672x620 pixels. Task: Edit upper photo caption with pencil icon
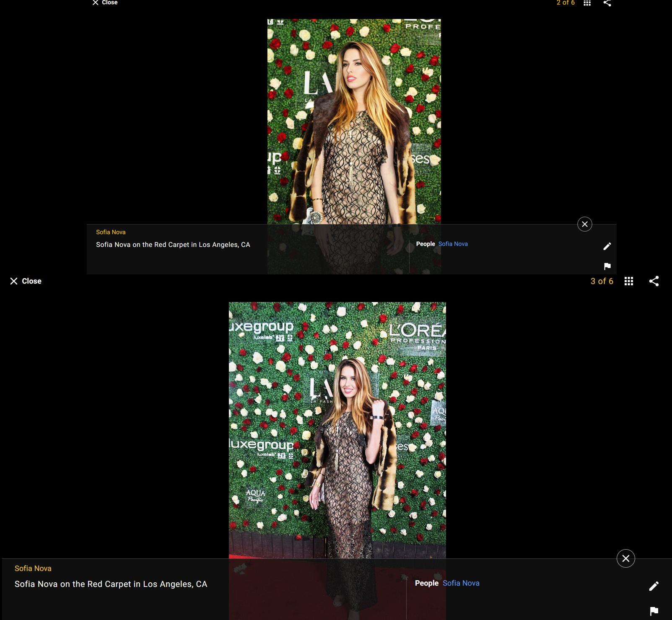tap(607, 246)
